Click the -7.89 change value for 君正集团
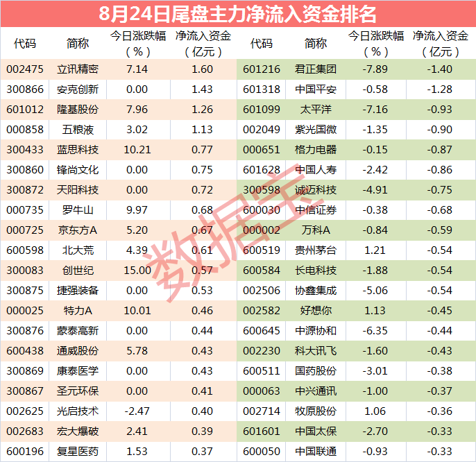Image resolution: width=476 pixels, height=462 pixels. (x=375, y=69)
